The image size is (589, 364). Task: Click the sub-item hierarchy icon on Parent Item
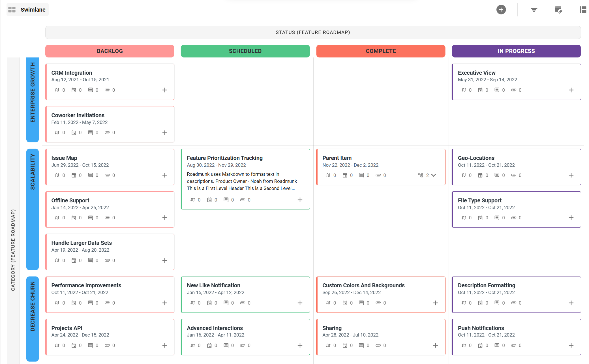(x=420, y=175)
